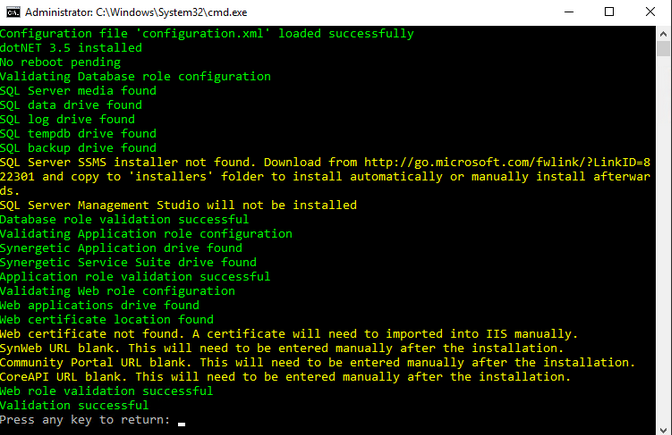
Task: Minimize the command prompt window
Action: [x=569, y=12]
